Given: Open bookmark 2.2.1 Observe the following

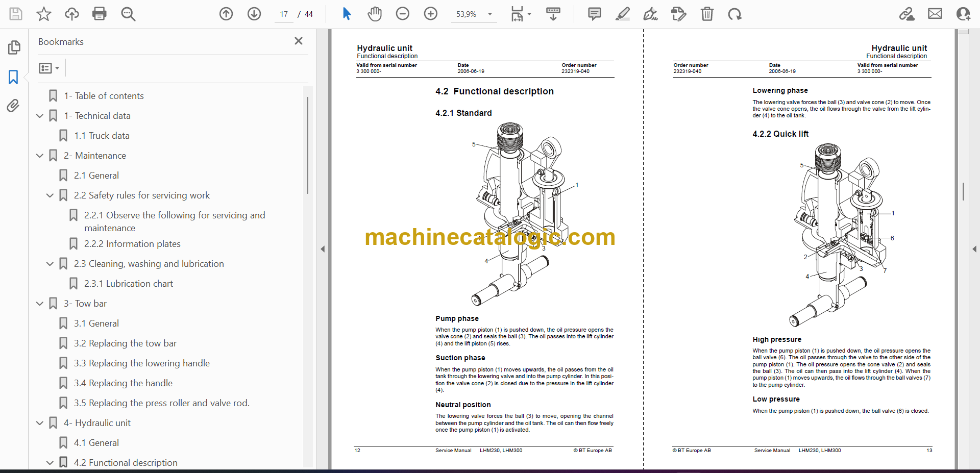Looking at the screenshot, I should coord(175,221).
